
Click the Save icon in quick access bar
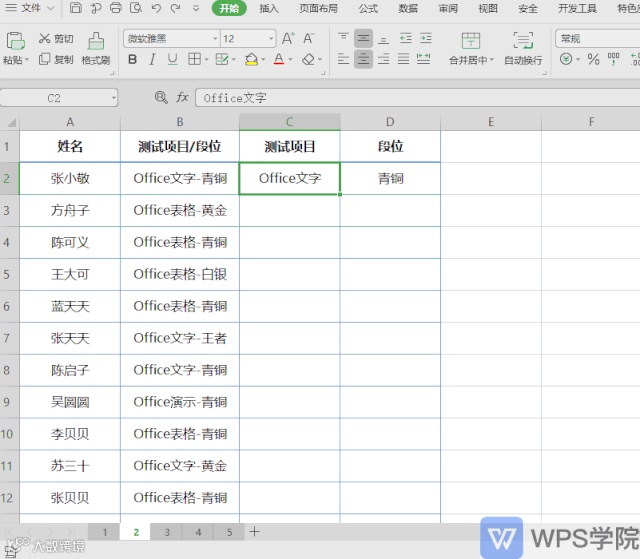click(x=76, y=8)
